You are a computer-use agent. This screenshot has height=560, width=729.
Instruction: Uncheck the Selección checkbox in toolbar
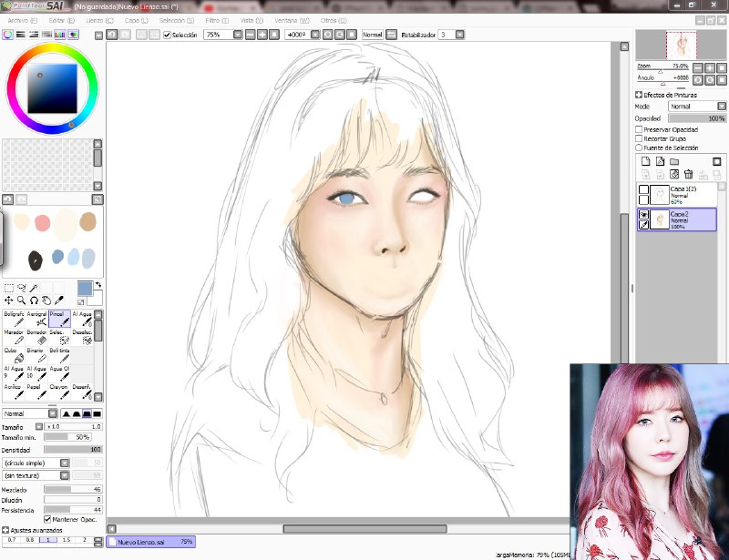pyautogui.click(x=167, y=35)
